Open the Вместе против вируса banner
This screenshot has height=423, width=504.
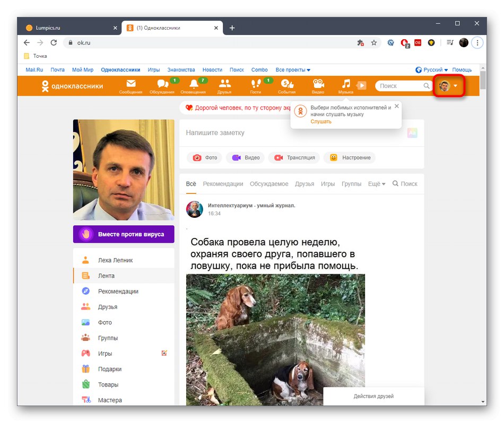point(123,234)
